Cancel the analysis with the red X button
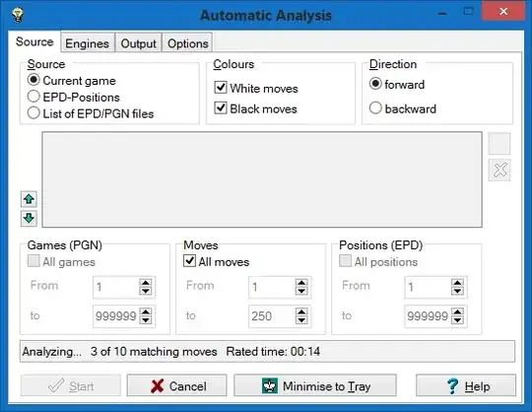Viewport: 532px width, 412px height. click(176, 385)
